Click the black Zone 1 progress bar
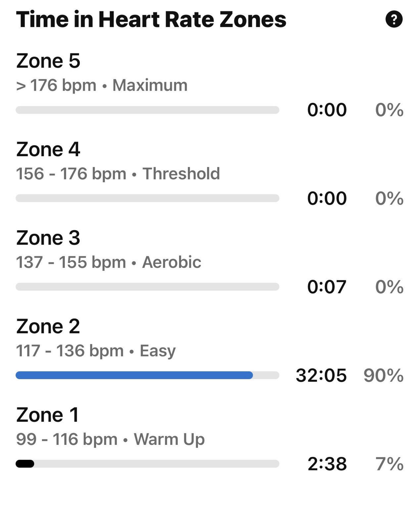Viewport: 420px width, 508px height. click(25, 464)
